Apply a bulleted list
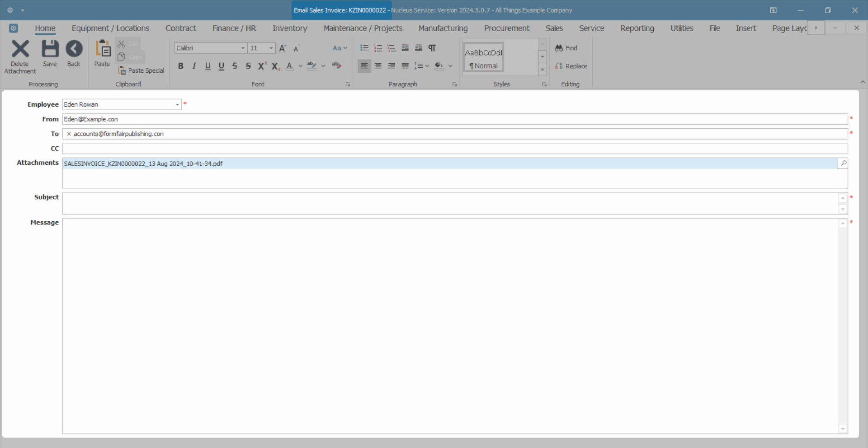 364,48
